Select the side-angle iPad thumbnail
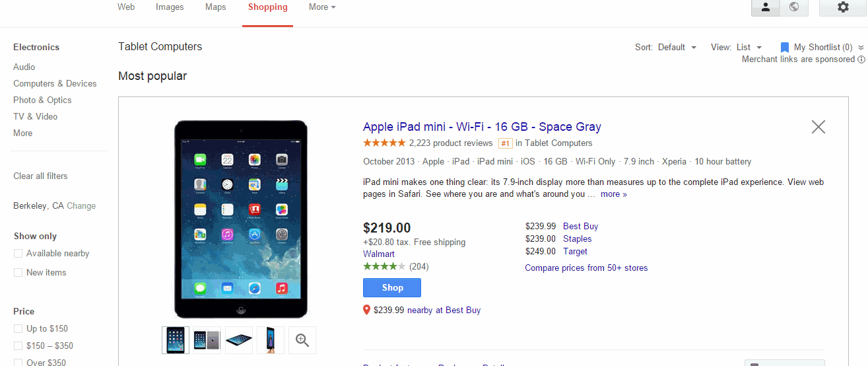 [239, 340]
